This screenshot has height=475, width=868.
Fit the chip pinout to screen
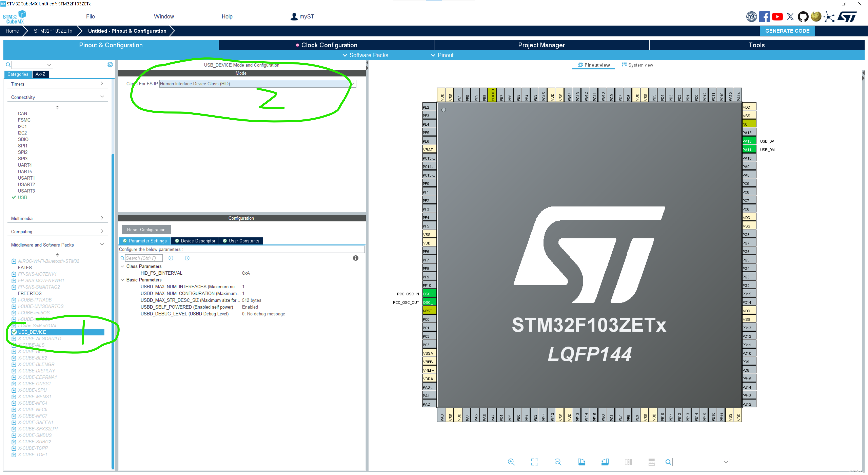coord(534,462)
